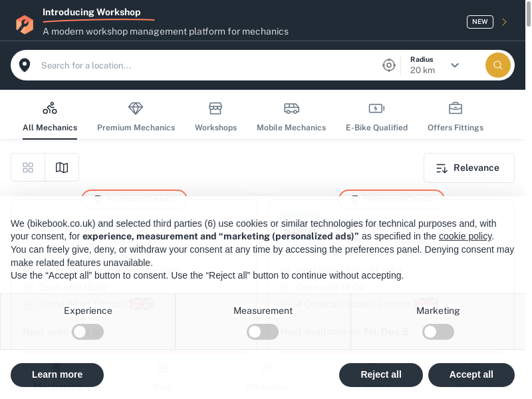Click the orange search magnifier button

[498, 65]
